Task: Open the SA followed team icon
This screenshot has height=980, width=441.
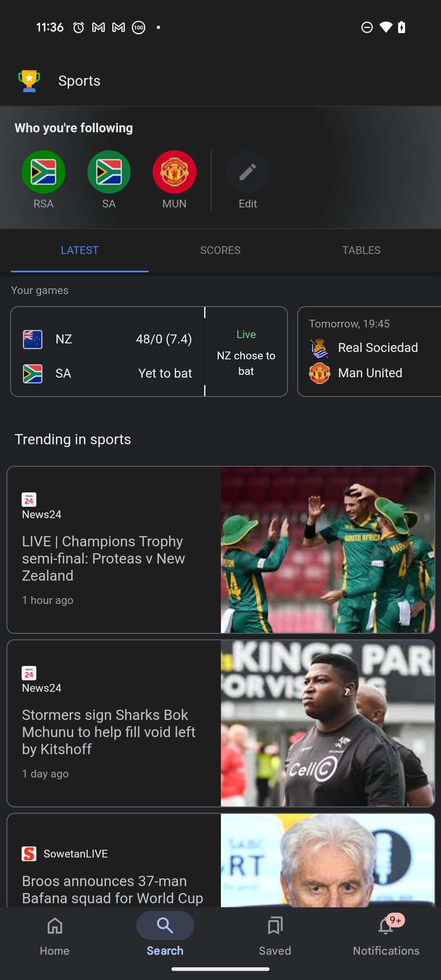Action: point(109,172)
